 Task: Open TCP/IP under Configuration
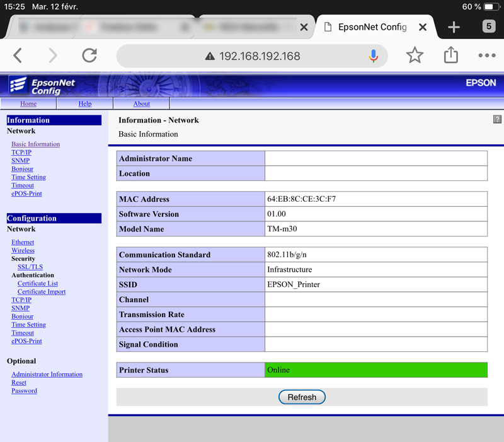click(21, 300)
